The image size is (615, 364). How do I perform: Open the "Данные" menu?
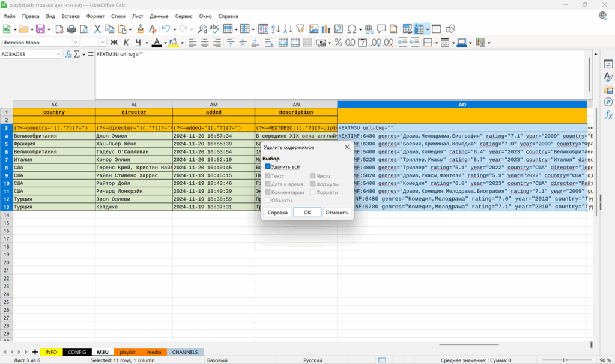coord(159,16)
